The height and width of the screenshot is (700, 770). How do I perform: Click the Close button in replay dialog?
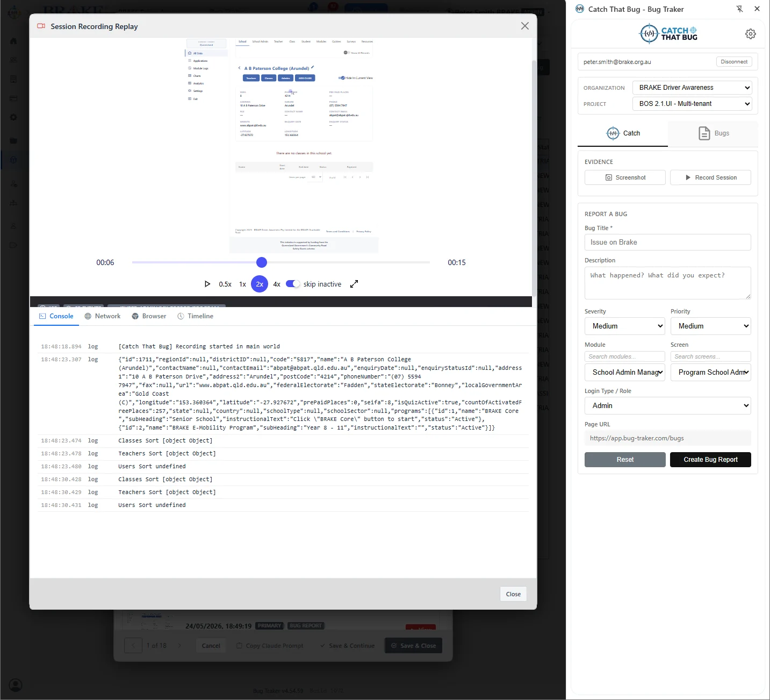tap(513, 594)
